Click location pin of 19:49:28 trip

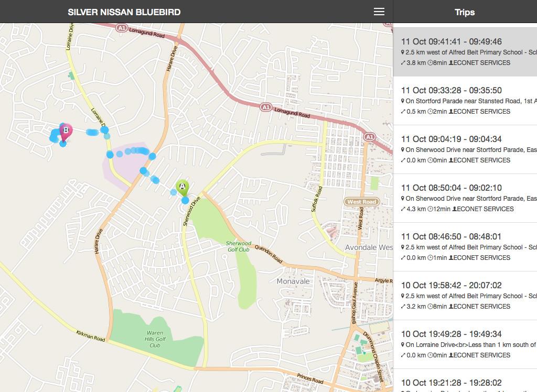click(x=403, y=345)
